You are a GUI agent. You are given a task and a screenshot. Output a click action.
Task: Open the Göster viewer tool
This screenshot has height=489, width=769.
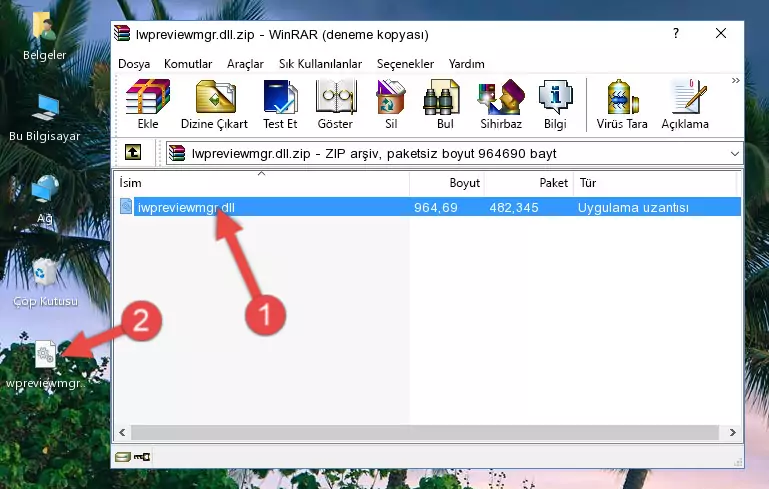pyautogui.click(x=335, y=105)
